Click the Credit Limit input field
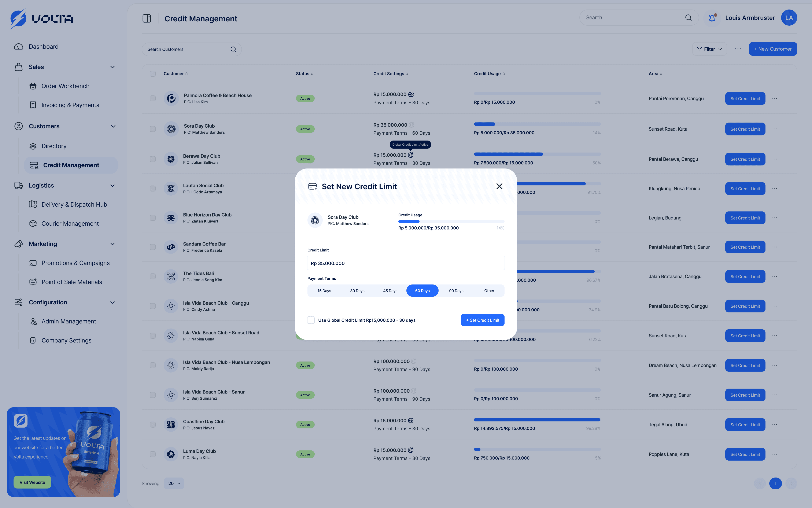Image resolution: width=812 pixels, height=508 pixels. [406, 263]
